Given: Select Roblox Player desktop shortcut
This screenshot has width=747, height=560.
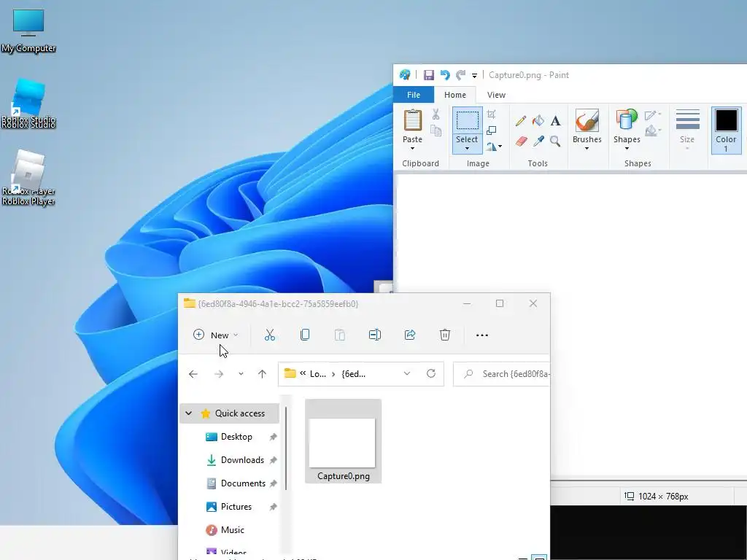Looking at the screenshot, I should [x=28, y=177].
